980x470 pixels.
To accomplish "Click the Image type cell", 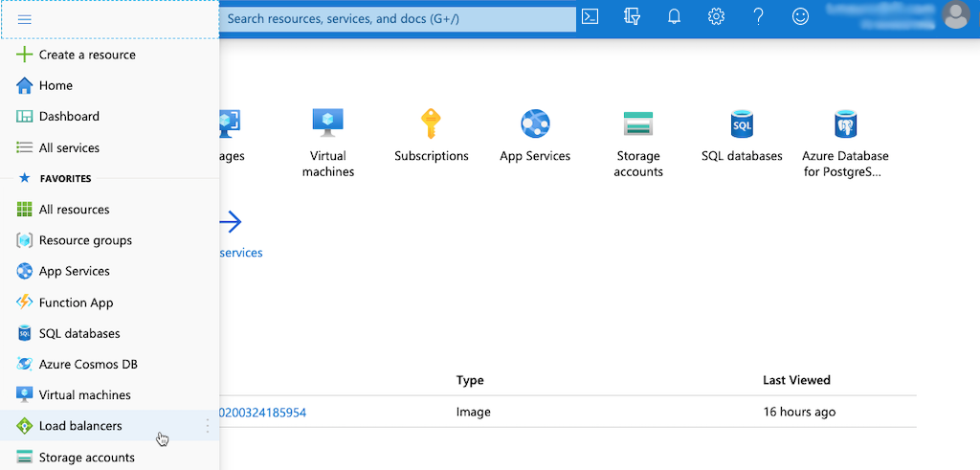I will pyautogui.click(x=473, y=413).
